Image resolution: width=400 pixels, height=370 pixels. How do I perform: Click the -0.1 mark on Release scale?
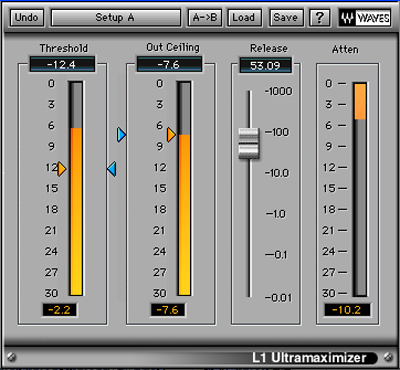click(276, 255)
